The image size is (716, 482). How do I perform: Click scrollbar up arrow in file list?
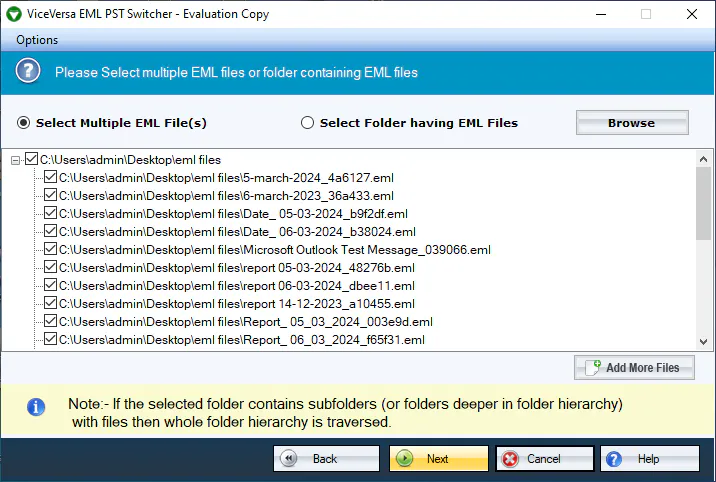[703, 159]
